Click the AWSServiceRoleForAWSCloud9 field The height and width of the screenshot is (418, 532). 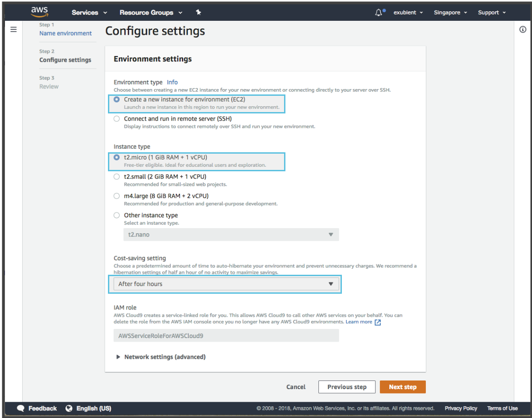point(226,336)
